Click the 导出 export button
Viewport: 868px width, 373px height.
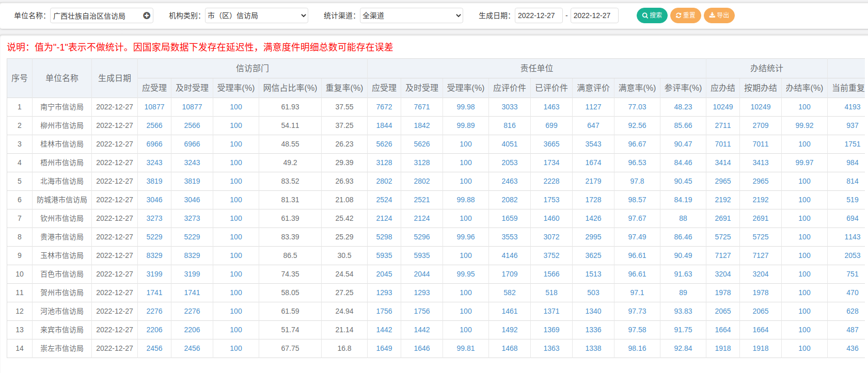pos(719,15)
